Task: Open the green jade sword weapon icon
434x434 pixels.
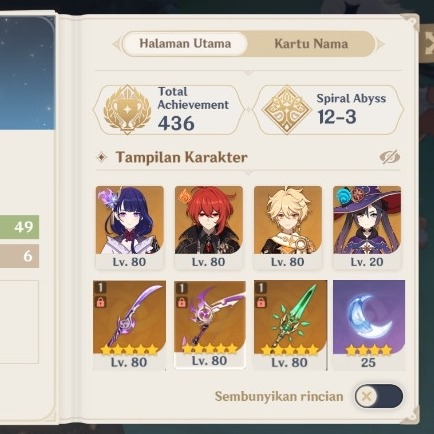Action: pyautogui.click(x=290, y=317)
